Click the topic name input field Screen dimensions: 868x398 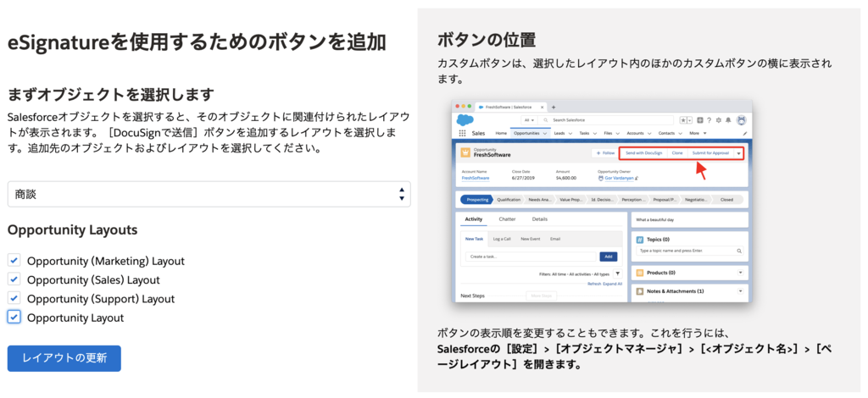(690, 251)
